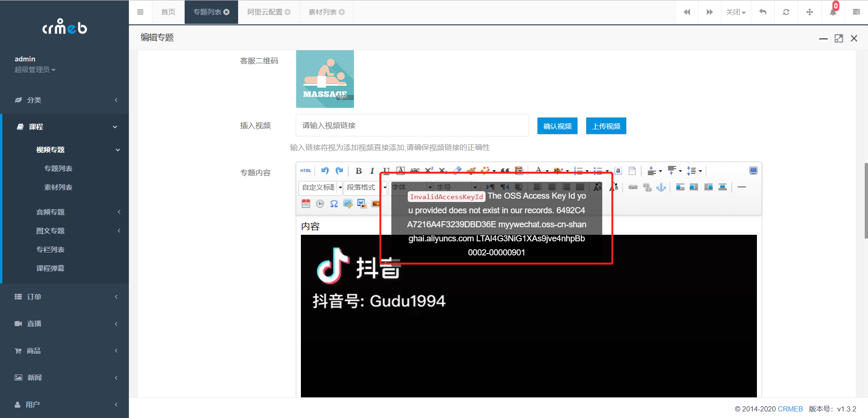The width and height of the screenshot is (868, 418).
Task: Open 专题列表 in the sidebar
Action: (58, 168)
